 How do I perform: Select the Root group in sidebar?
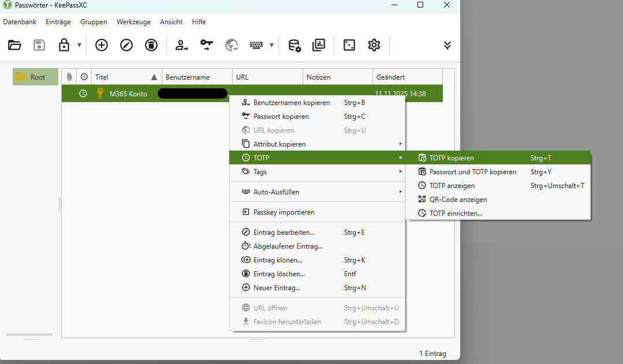pyautogui.click(x=37, y=77)
